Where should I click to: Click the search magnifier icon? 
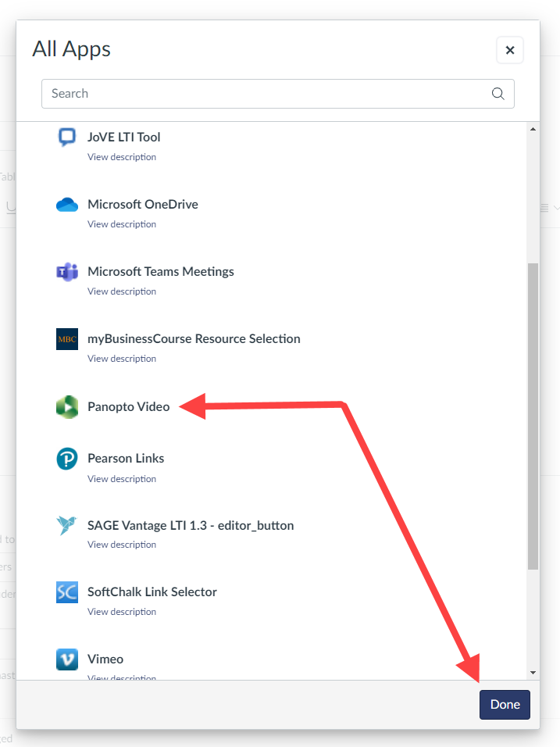pos(498,94)
